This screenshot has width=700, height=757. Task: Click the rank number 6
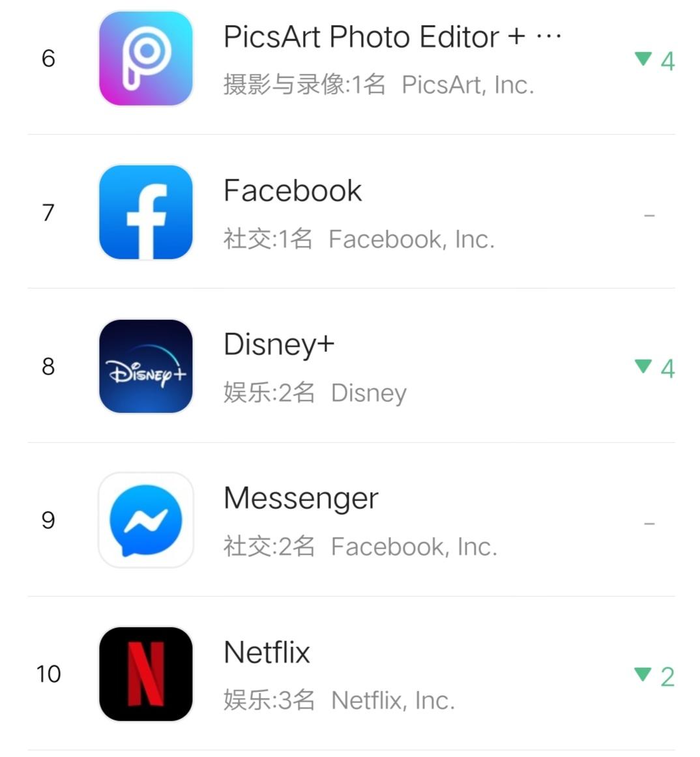click(x=48, y=59)
